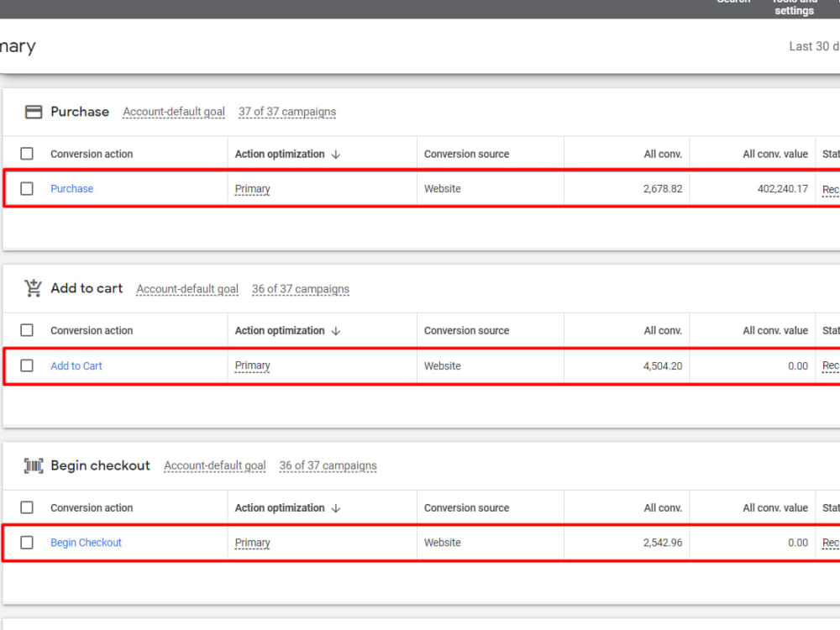Click the 4,504.20 conversions value
This screenshot has height=630, width=840.
663,366
